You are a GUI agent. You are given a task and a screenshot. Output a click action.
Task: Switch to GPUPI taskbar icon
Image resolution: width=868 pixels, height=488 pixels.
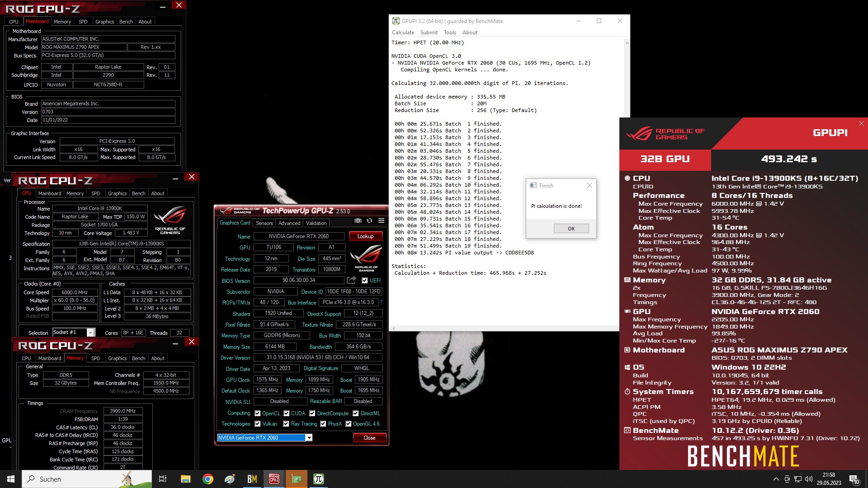pos(319,479)
